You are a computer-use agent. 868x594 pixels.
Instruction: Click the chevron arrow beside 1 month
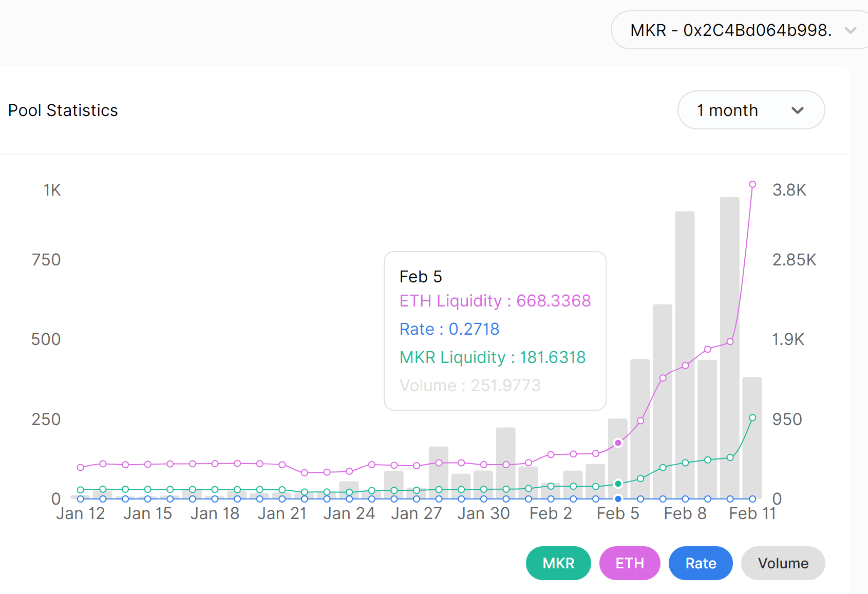797,110
